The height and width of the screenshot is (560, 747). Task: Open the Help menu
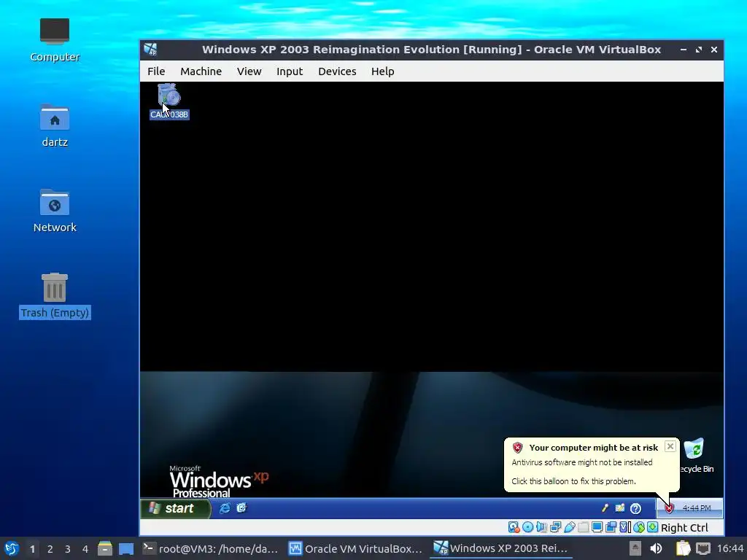coord(382,71)
